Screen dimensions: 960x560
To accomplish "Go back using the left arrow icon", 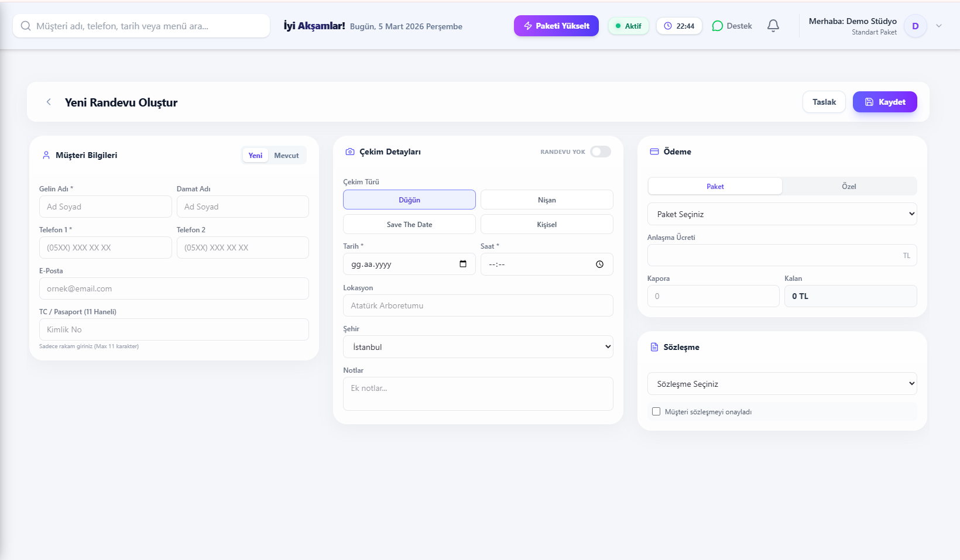I will click(49, 102).
